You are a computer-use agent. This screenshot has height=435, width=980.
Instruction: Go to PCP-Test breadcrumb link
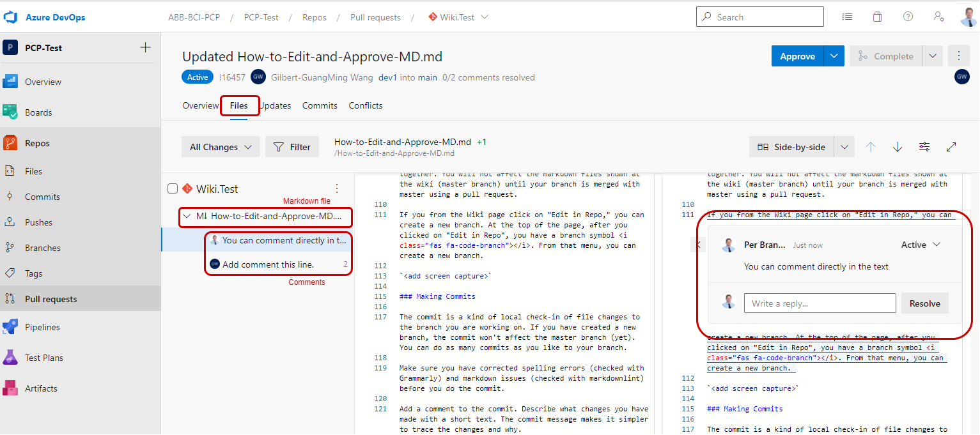(x=261, y=17)
